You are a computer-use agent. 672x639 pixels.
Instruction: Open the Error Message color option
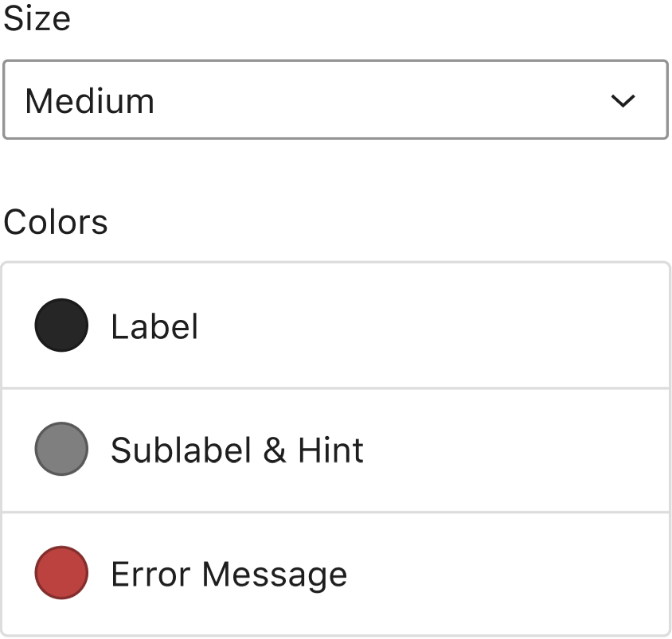click(335, 574)
